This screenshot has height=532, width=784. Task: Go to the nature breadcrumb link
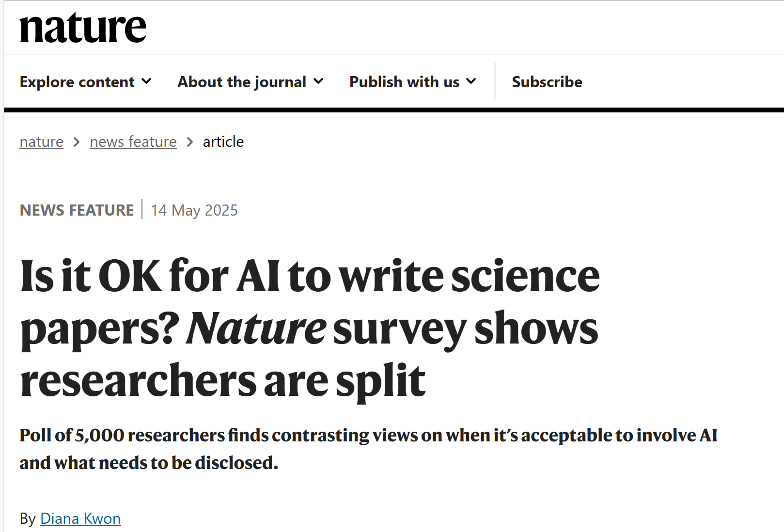pos(42,142)
